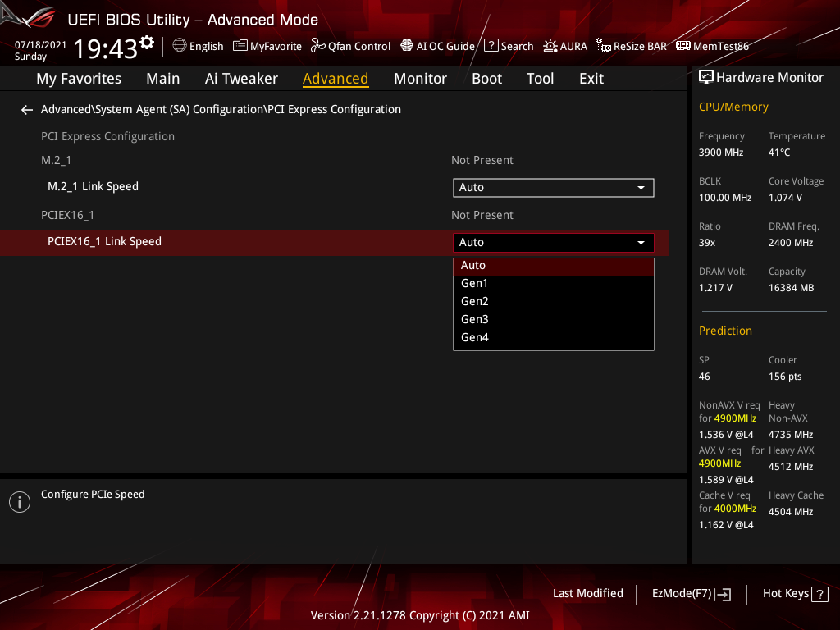Switch to the Ai Tweaker tab
Image resolution: width=840 pixels, height=630 pixels.
point(241,78)
